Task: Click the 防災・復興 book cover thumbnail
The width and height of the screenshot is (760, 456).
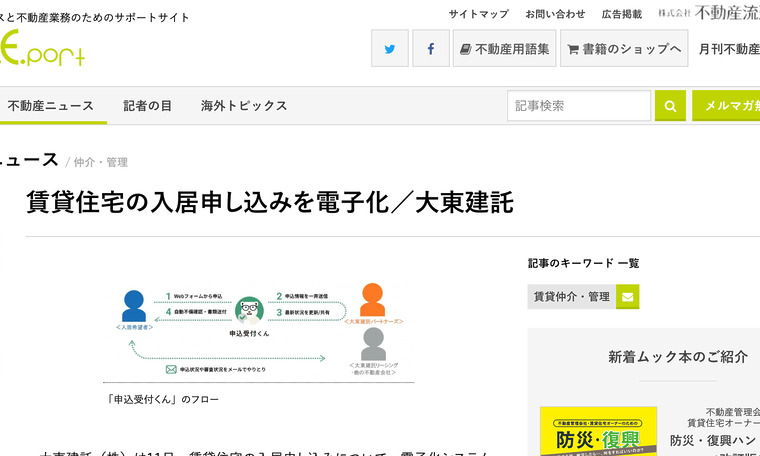Action: pyautogui.click(x=598, y=432)
